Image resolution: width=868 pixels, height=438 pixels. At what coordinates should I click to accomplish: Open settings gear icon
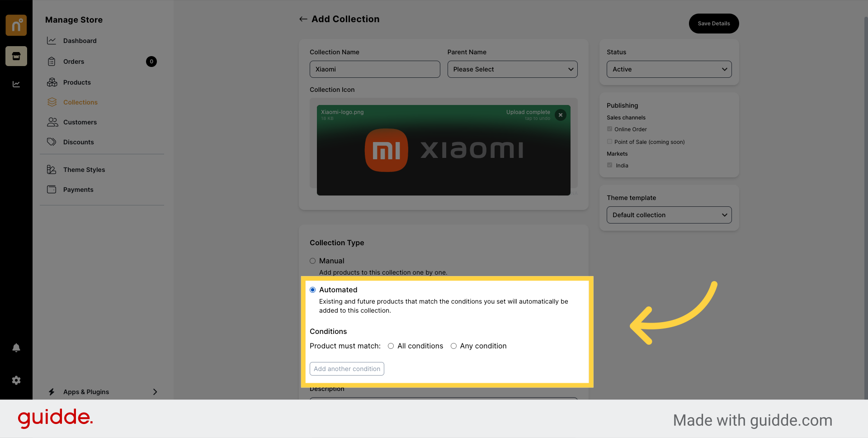(16, 381)
